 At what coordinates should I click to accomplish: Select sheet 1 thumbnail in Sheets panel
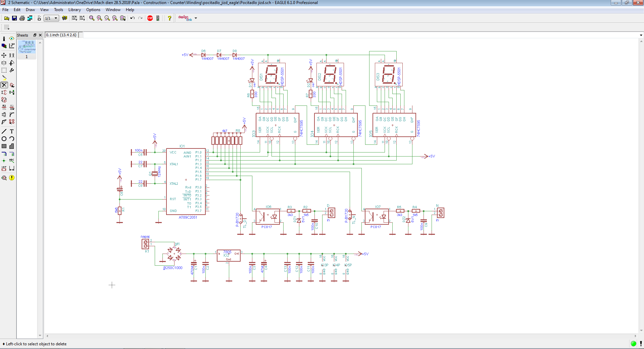coord(27,49)
